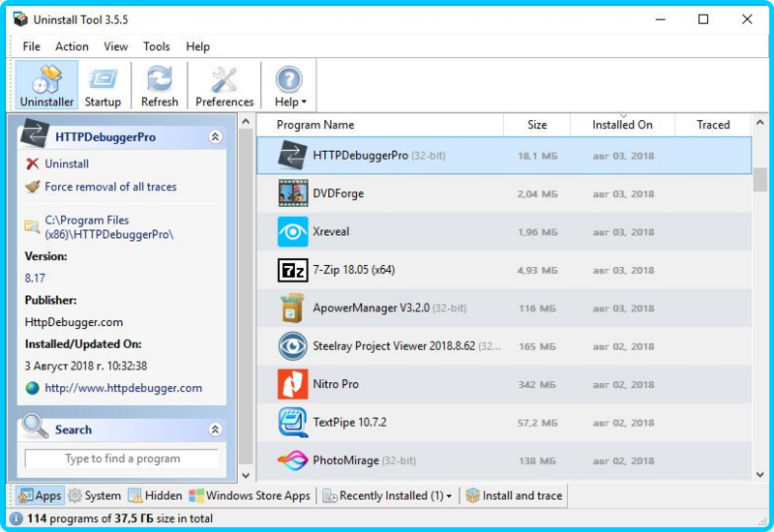The height and width of the screenshot is (532, 774).
Task: Open the File menu
Action: (x=32, y=46)
